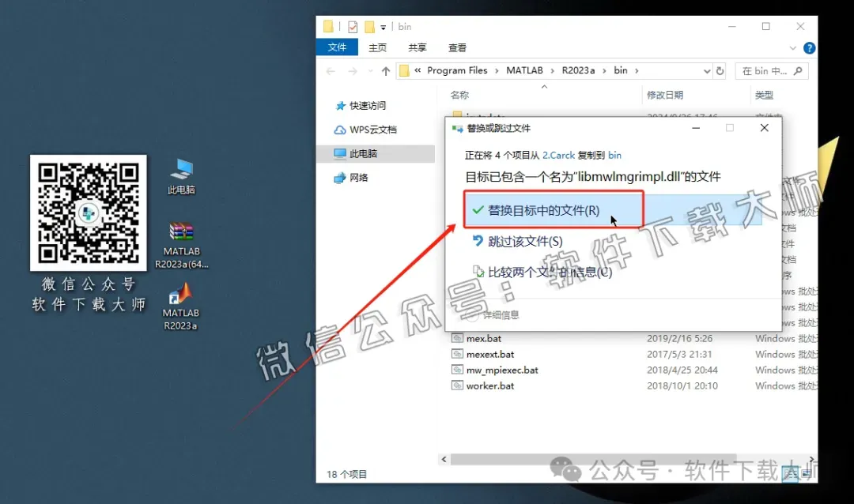This screenshot has height=504, width=854.
Task: Sort by the 修改日期 column header
Action: [x=665, y=96]
